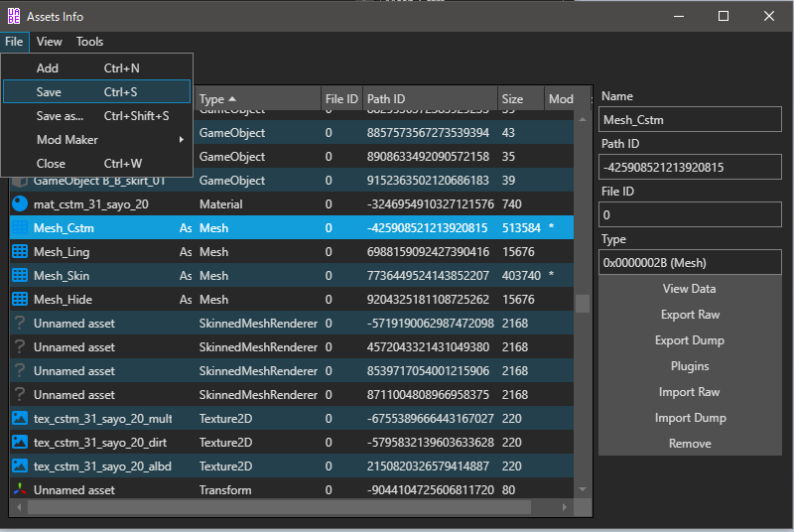Click the mesh grid icon of Mesh_Cstm
The height and width of the screenshot is (532, 794).
(20, 227)
